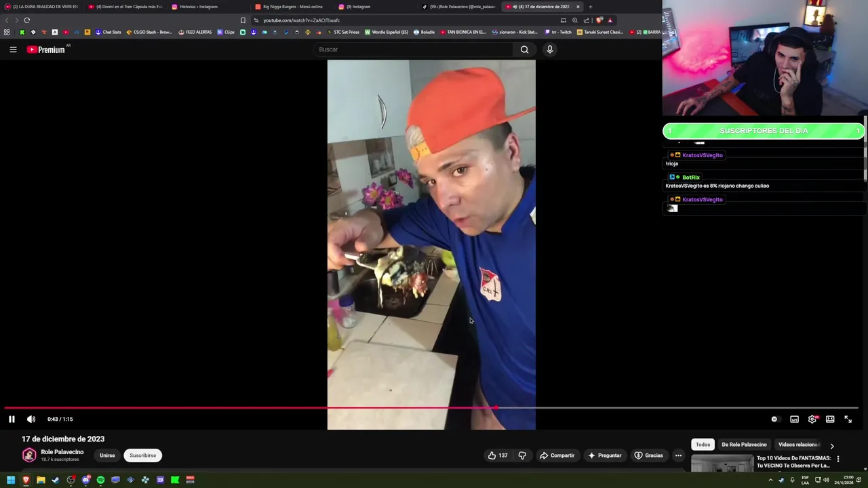Open the FEED ALERTAS bookmark
The image size is (868, 488).
(x=195, y=32)
